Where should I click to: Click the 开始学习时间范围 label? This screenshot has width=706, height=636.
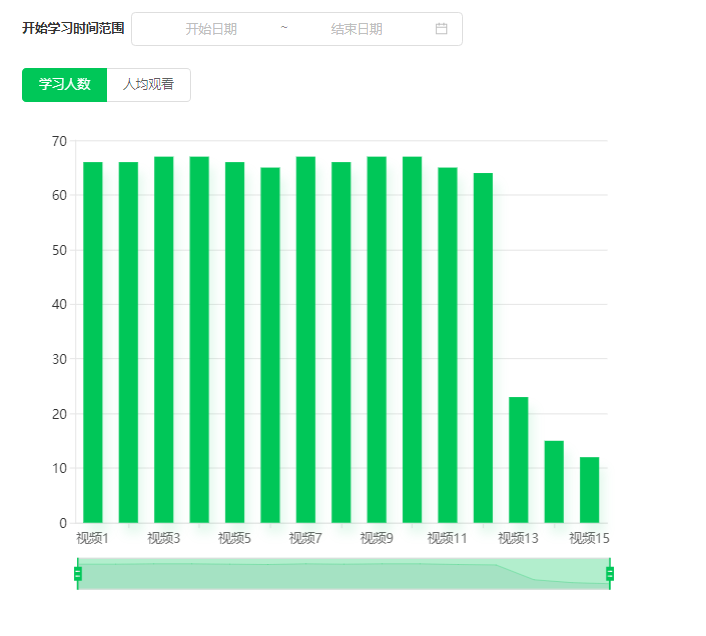(x=73, y=29)
